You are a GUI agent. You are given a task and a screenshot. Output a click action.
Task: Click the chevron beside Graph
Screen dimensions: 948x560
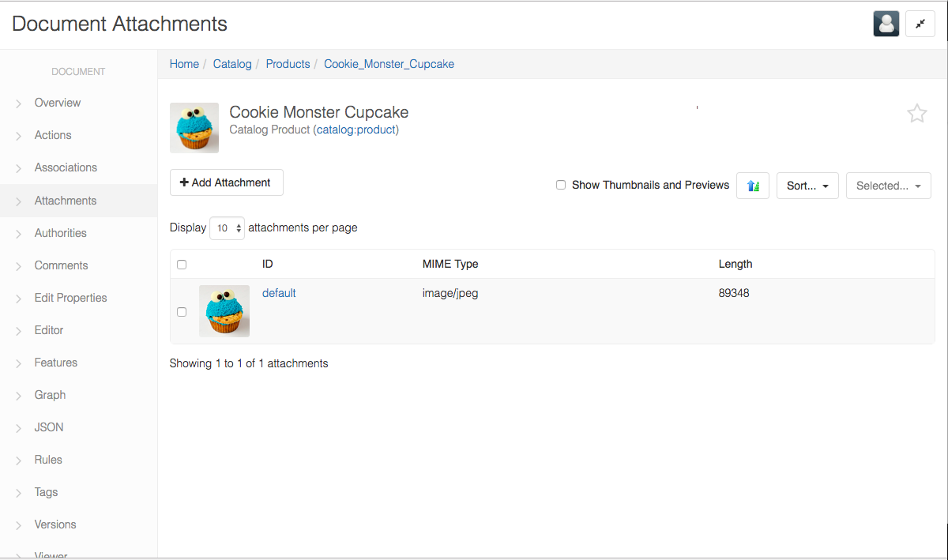coord(18,396)
